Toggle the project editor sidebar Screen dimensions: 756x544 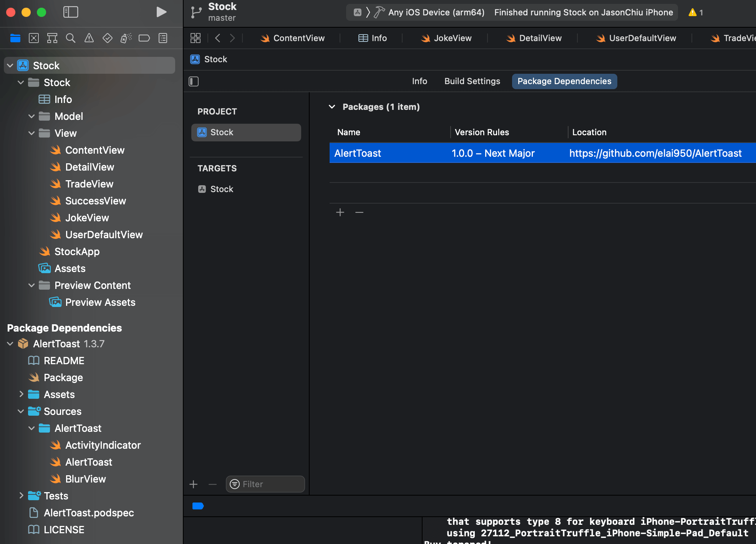pyautogui.click(x=194, y=81)
